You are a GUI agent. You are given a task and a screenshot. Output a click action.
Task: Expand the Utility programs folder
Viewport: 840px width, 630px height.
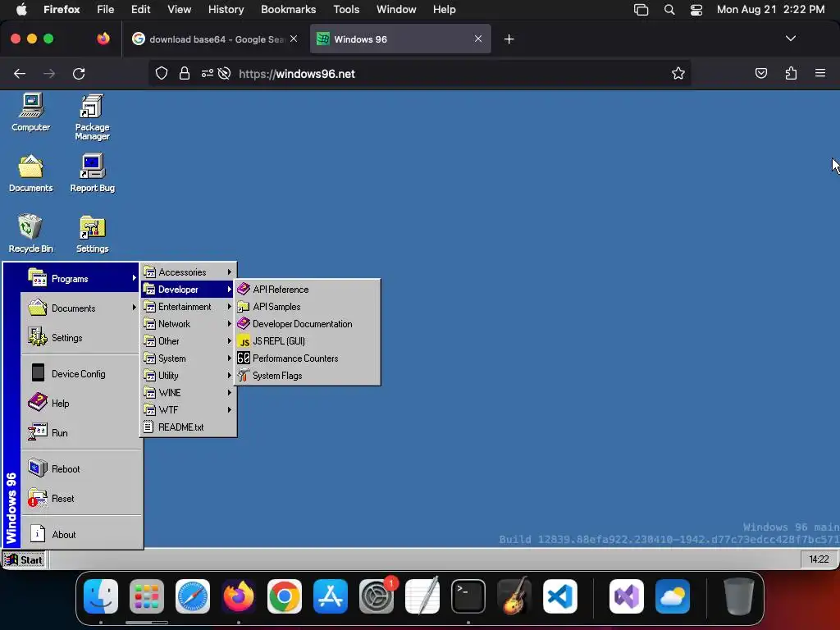point(188,376)
